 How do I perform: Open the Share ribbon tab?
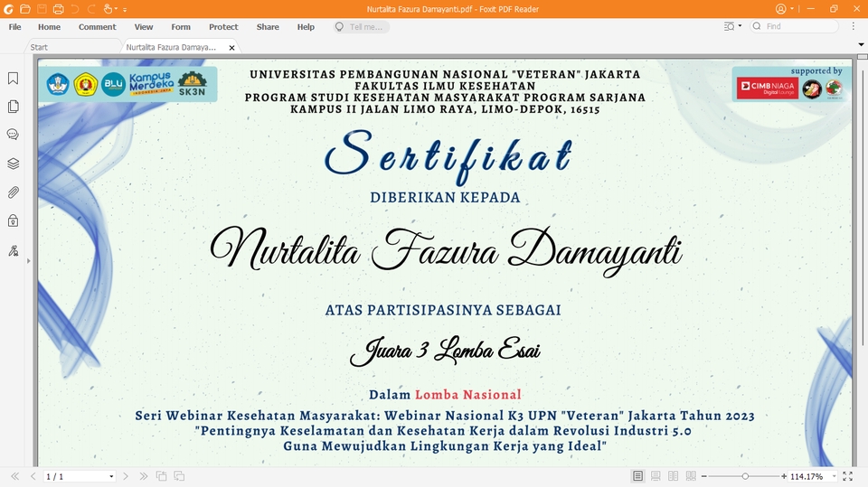(268, 26)
